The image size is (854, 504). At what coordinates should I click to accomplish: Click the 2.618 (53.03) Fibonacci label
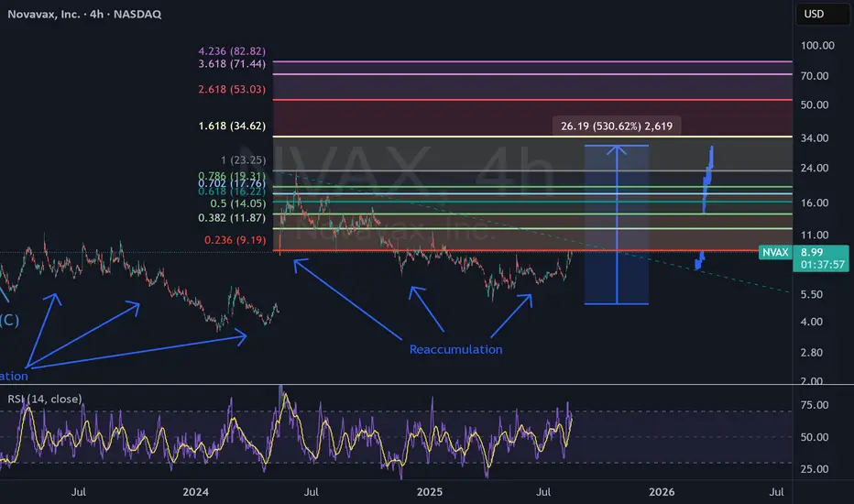(232, 90)
